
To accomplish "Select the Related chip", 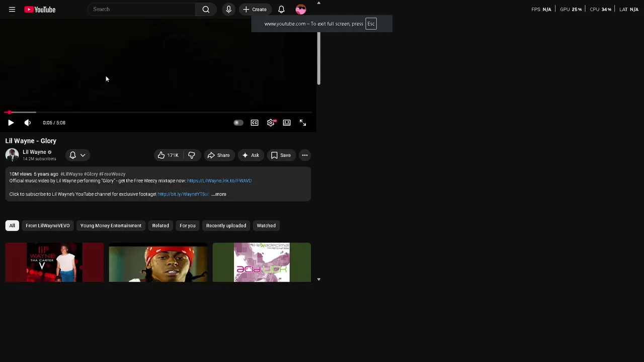I will coord(160,226).
